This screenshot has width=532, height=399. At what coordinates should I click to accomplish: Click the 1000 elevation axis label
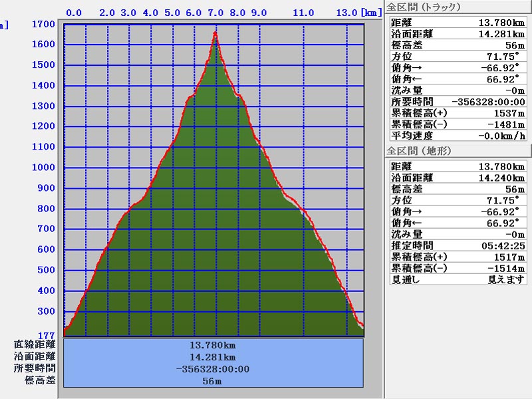[43, 168]
